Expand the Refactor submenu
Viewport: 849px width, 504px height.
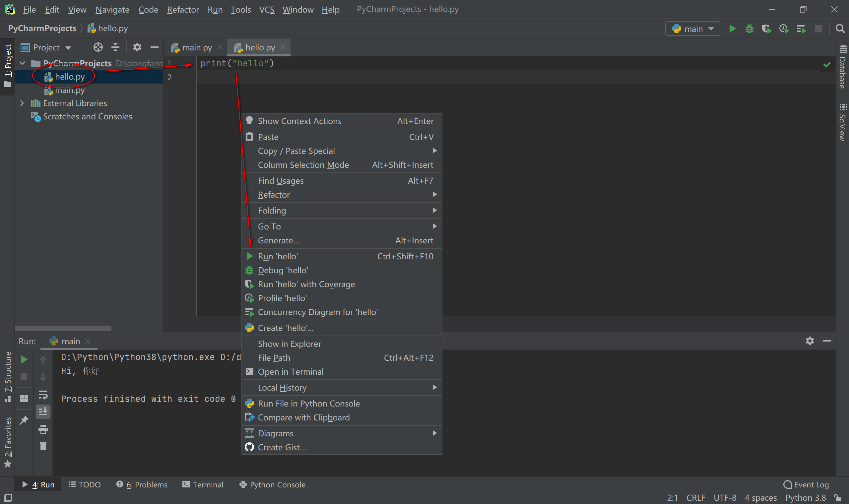[342, 195]
